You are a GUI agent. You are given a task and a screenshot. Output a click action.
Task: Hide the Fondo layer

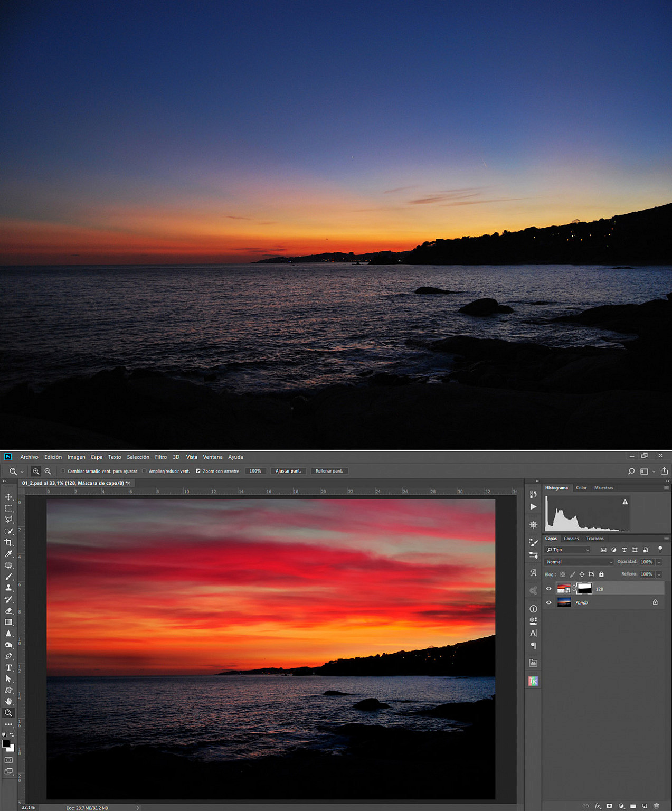[549, 602]
